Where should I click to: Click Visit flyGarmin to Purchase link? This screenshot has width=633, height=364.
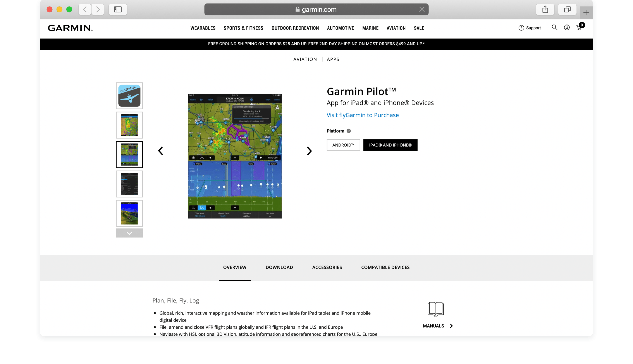[363, 115]
